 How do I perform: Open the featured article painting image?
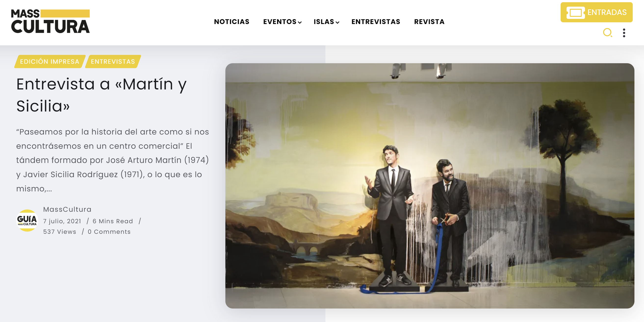tap(429, 186)
